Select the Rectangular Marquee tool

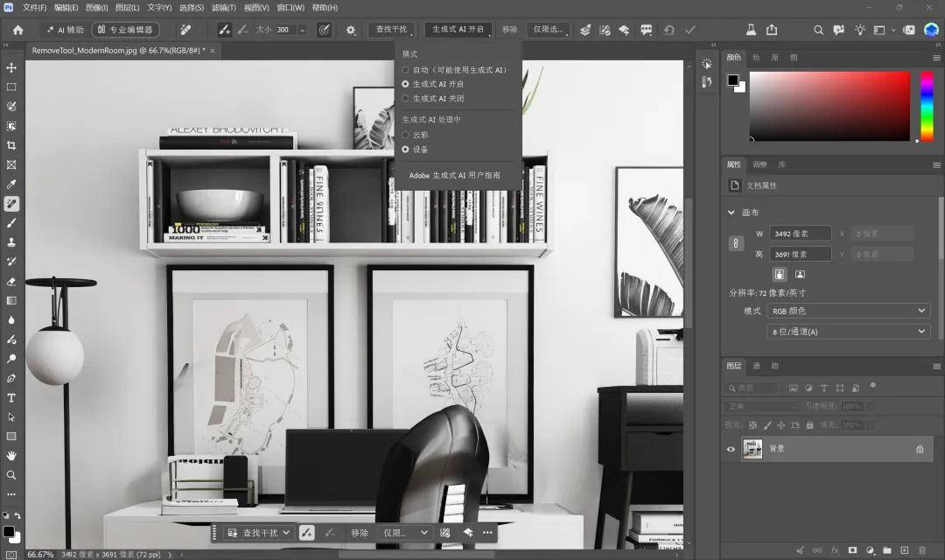10,87
